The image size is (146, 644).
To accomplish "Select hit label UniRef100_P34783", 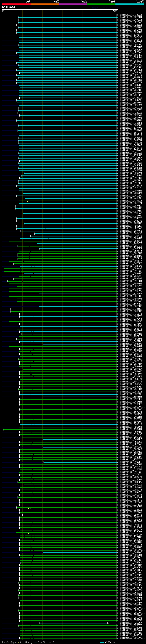I will [x=131, y=85].
